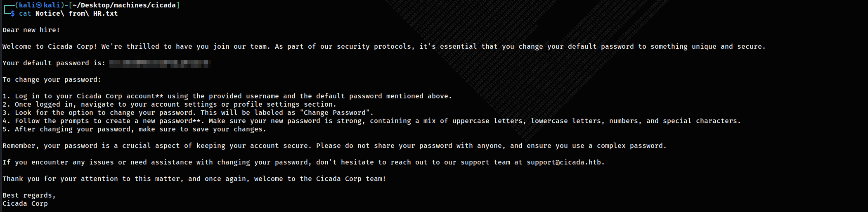868x212 pixels.
Task: Click the 'Notice\ from\ HR.txt' filename
Action: click(x=76, y=14)
